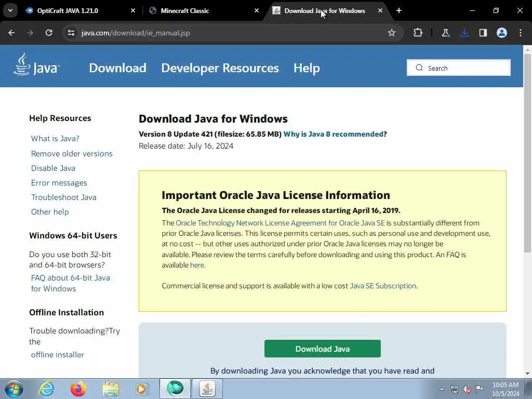This screenshot has height=399, width=532.
Task: Bookmark this page with the star icon
Action: tap(392, 33)
